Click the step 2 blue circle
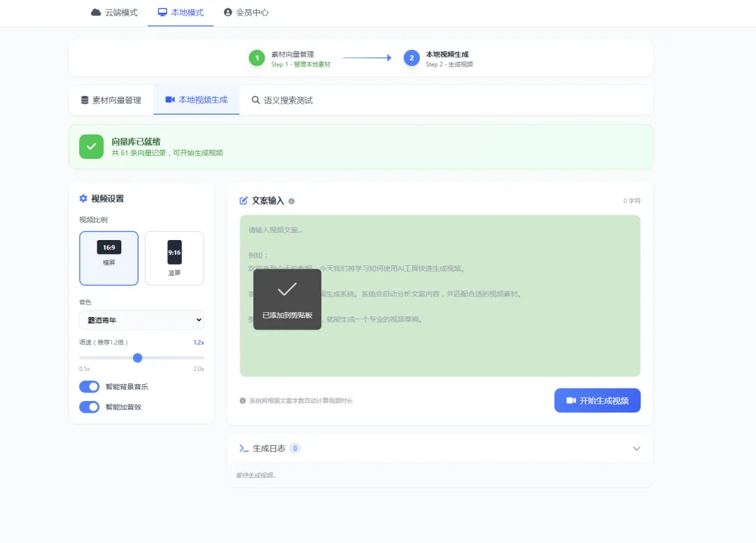Viewport: 756px width, 543px height. [x=412, y=58]
